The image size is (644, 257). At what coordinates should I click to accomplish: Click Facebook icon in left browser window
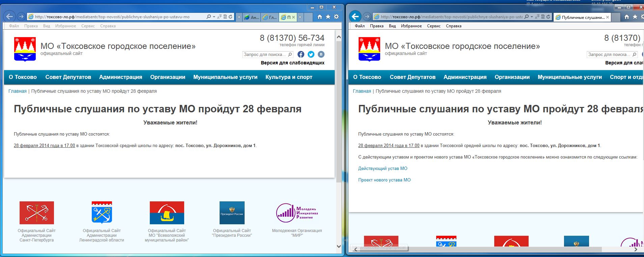click(301, 54)
